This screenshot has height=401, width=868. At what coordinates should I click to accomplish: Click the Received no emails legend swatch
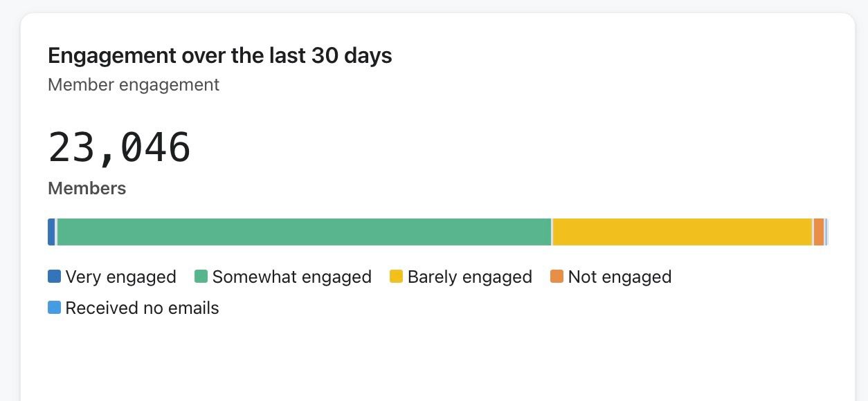pyautogui.click(x=53, y=307)
